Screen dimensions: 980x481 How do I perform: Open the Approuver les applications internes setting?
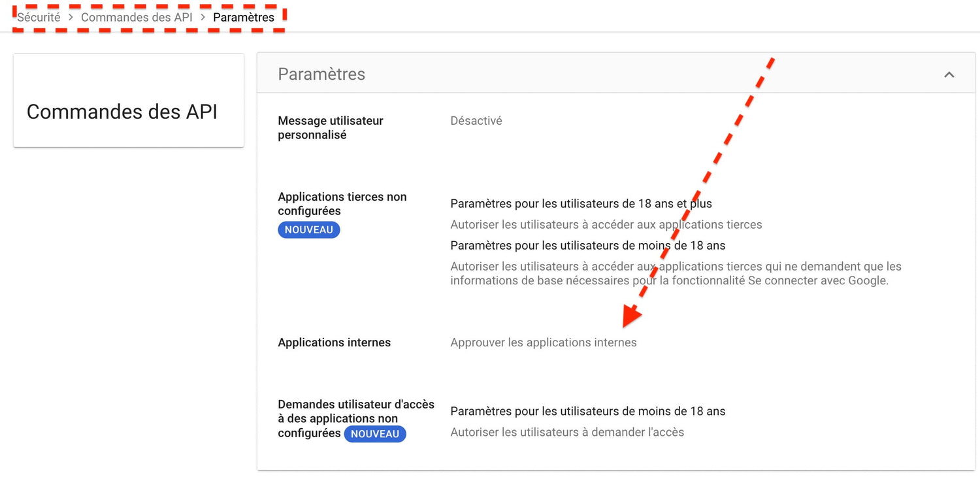coord(543,342)
